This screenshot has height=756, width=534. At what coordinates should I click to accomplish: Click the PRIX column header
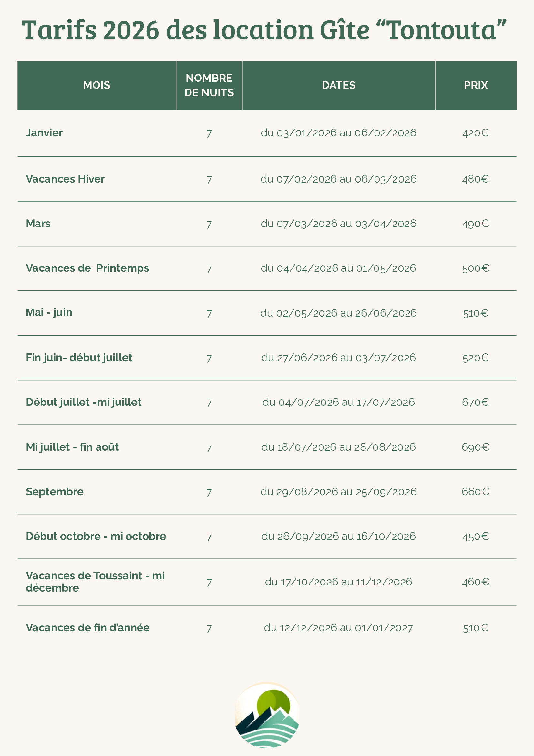coord(476,85)
